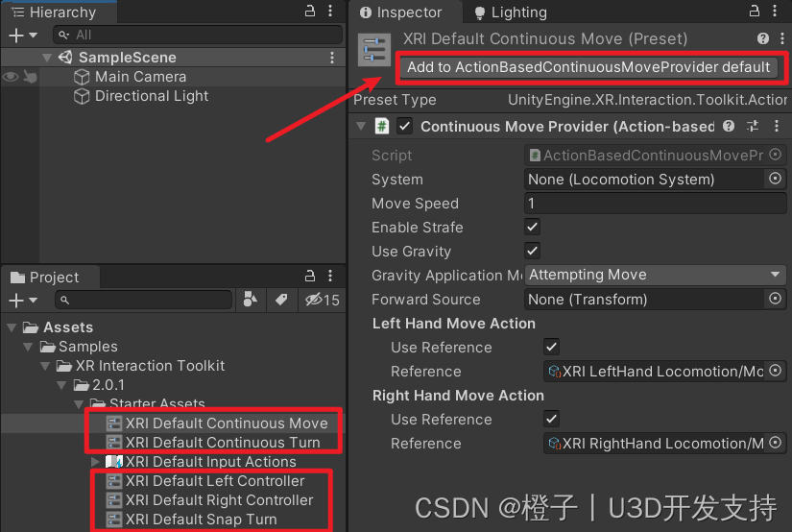Collapse XR Interaction Toolkit folder
This screenshot has width=792, height=532.
tap(45, 366)
